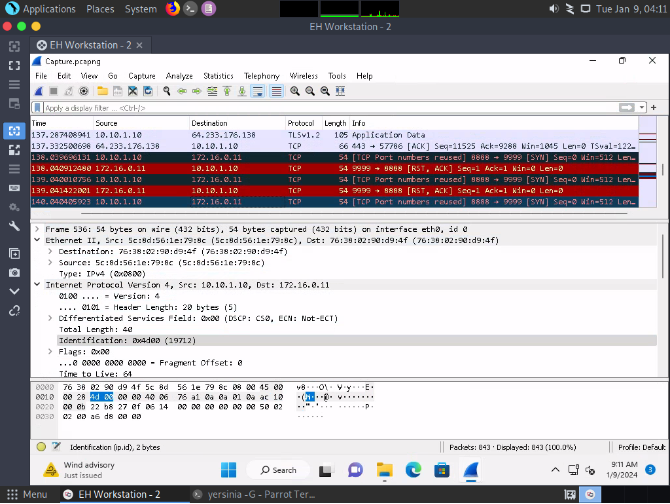Toggle auto-scroll during live capture
Screen dimensions: 670x504
point(257,91)
